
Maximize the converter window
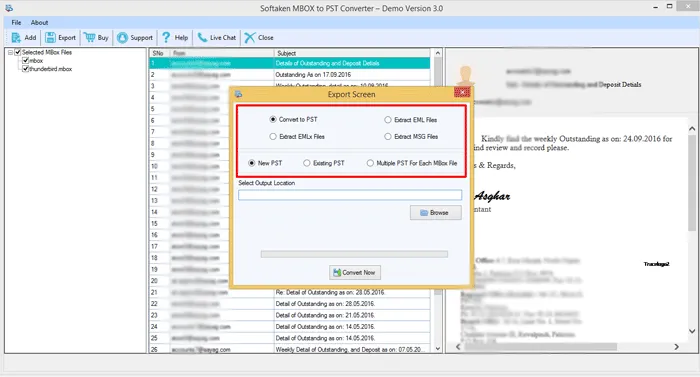[670, 6]
